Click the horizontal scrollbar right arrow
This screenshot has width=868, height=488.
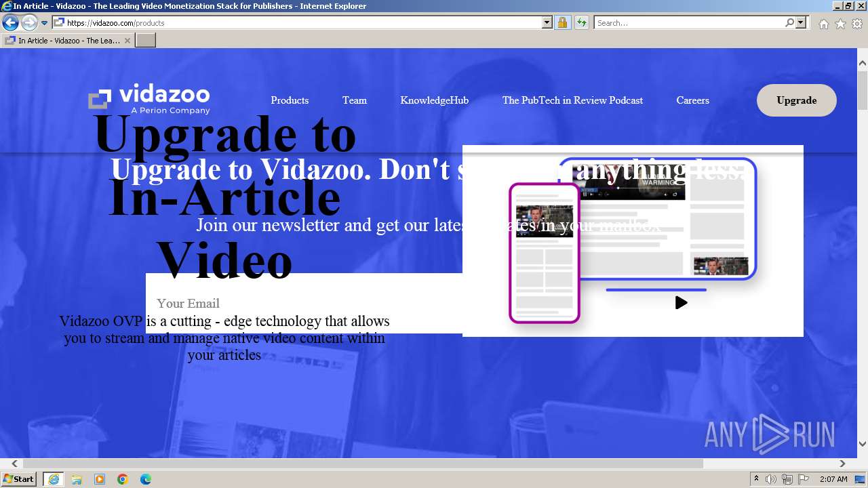point(842,464)
